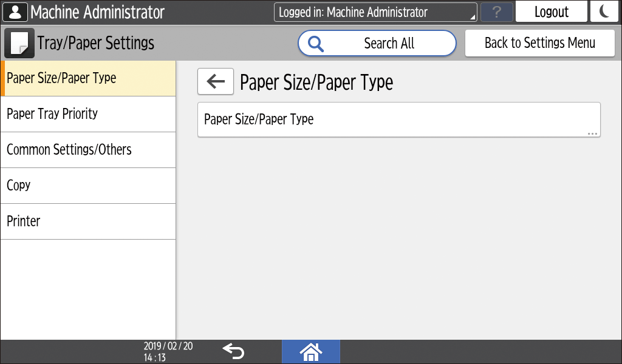Click the Tray/Paper Settings paper sheet icon

pos(19,43)
